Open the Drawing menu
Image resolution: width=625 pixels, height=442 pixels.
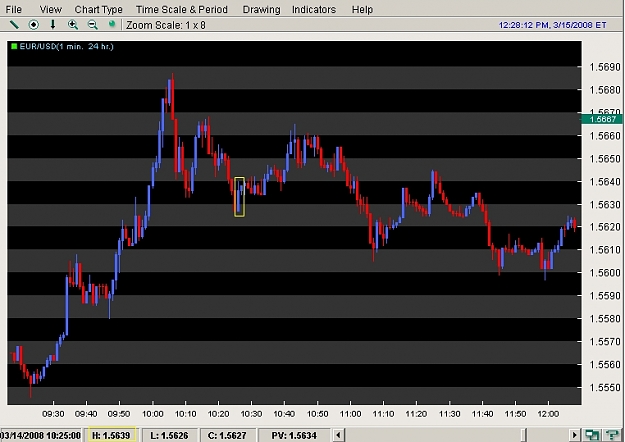pos(261,9)
